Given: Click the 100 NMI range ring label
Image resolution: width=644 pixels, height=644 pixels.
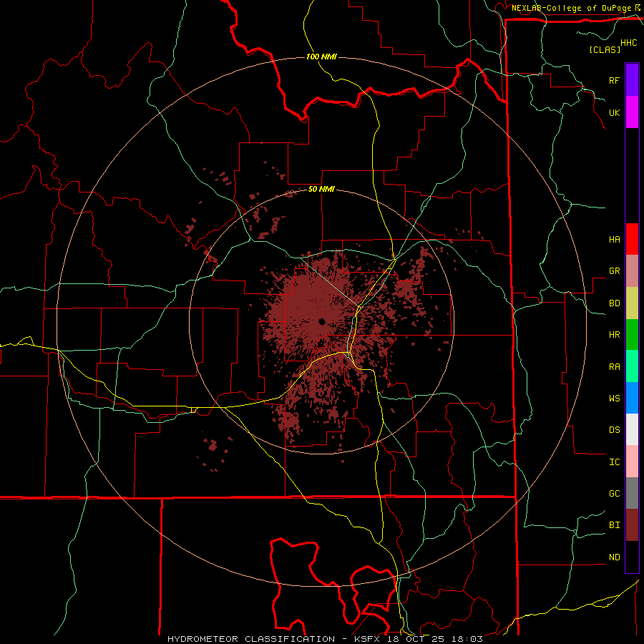Looking at the screenshot, I should [321, 57].
